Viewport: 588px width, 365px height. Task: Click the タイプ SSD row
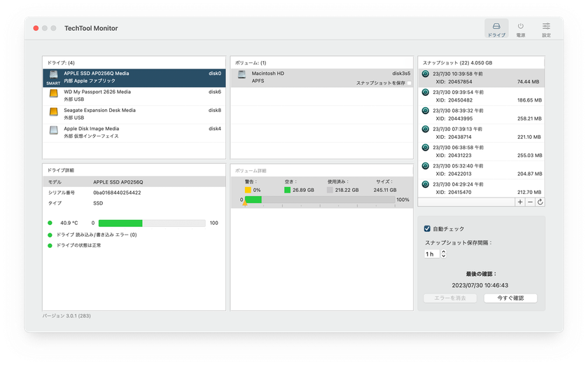coord(134,203)
